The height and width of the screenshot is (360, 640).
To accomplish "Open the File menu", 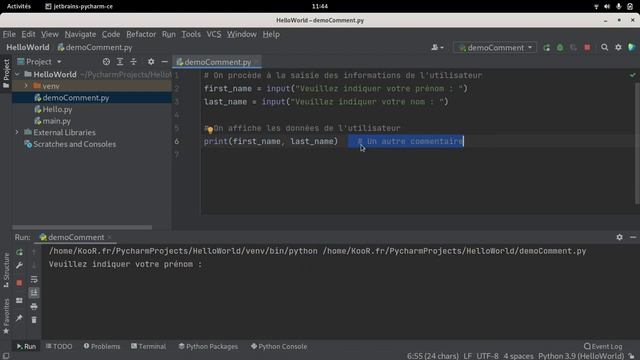I will (x=9, y=34).
